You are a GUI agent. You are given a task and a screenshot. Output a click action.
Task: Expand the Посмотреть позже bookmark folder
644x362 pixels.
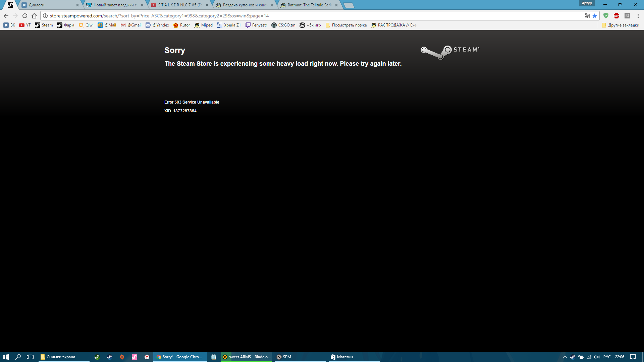point(346,25)
